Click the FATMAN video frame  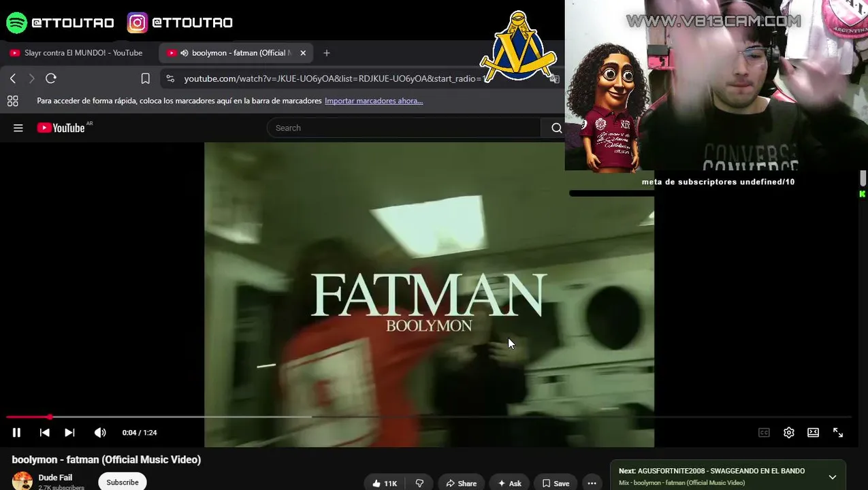tap(429, 294)
